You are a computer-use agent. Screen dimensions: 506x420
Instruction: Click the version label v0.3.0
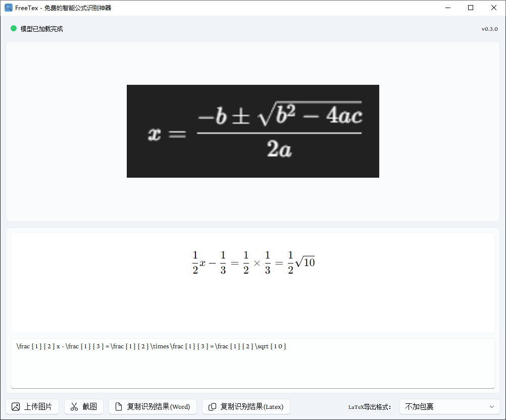489,29
